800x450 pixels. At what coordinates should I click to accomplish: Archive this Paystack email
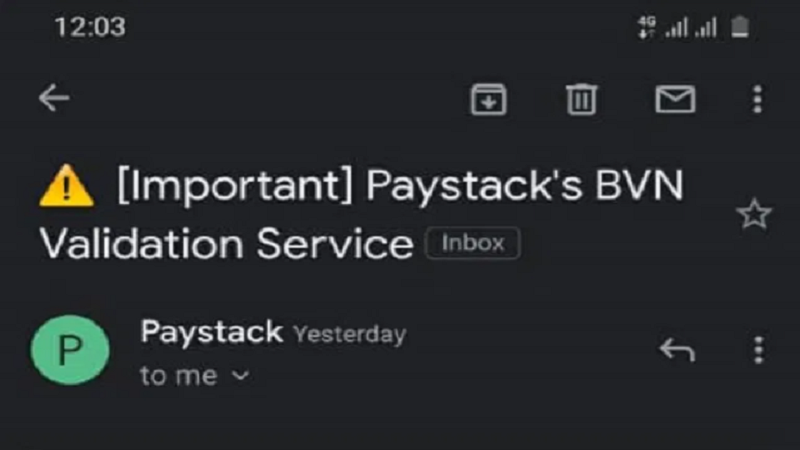pos(489,98)
